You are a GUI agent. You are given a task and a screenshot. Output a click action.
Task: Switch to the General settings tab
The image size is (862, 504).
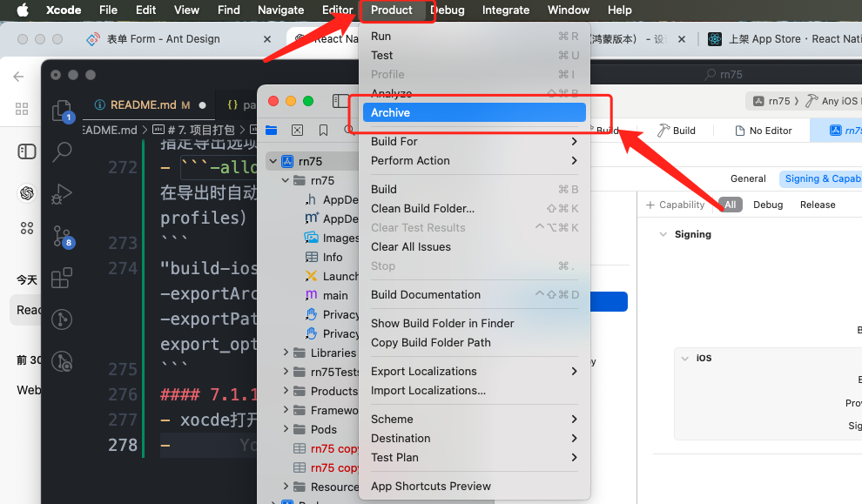(747, 178)
